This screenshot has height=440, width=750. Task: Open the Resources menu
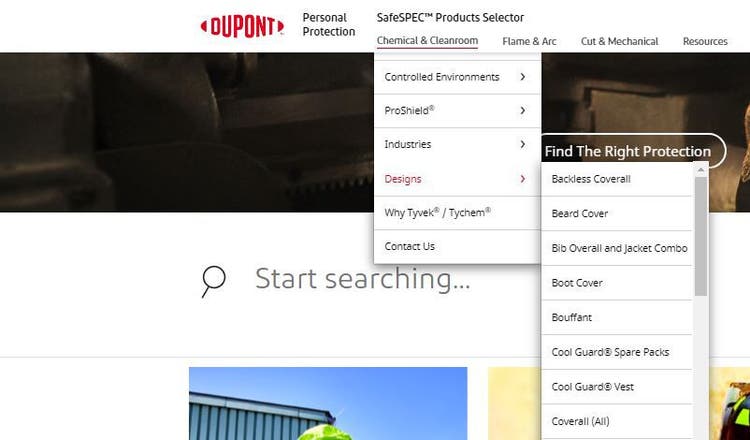pos(705,42)
